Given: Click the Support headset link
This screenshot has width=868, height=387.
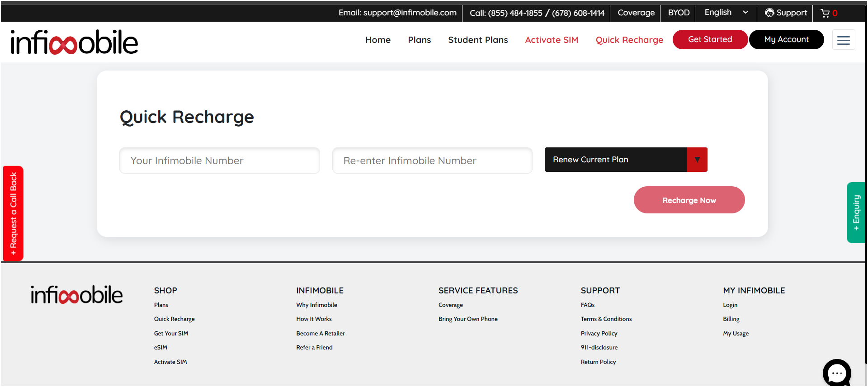Looking at the screenshot, I should 786,13.
